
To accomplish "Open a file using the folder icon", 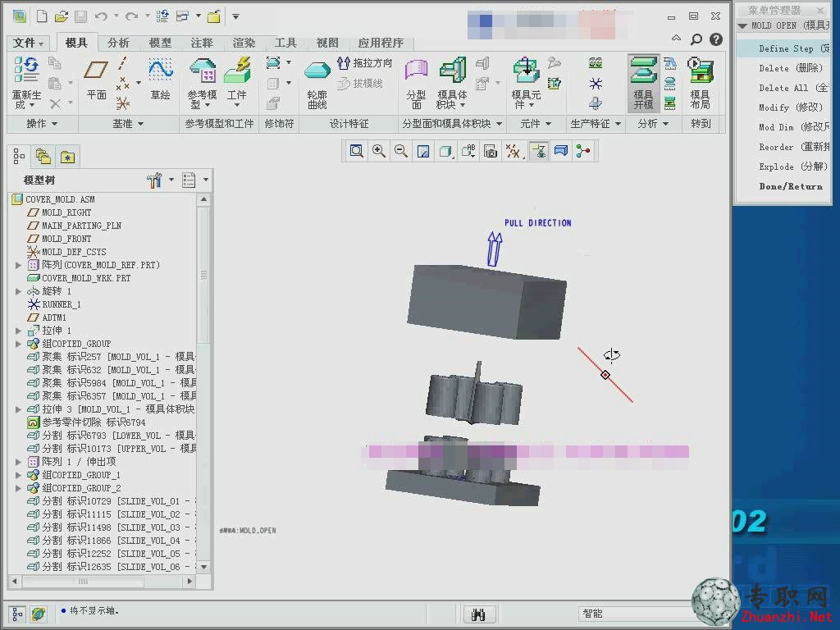I will (61, 16).
